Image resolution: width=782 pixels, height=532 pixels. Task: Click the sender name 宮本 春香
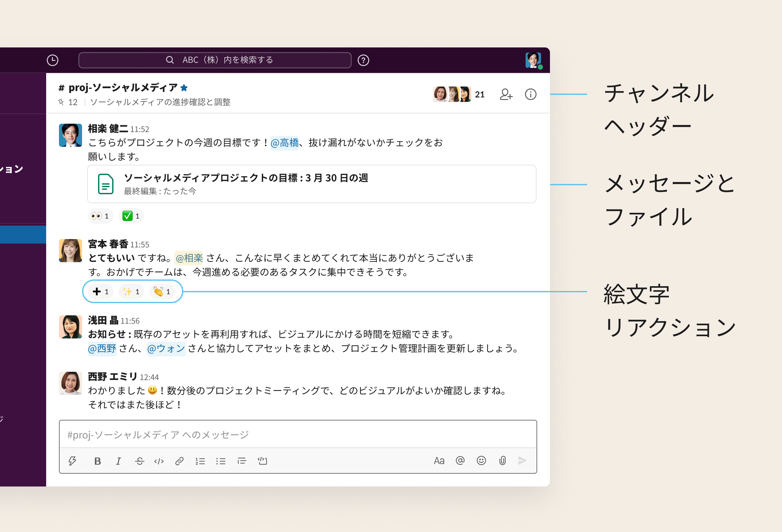(108, 244)
